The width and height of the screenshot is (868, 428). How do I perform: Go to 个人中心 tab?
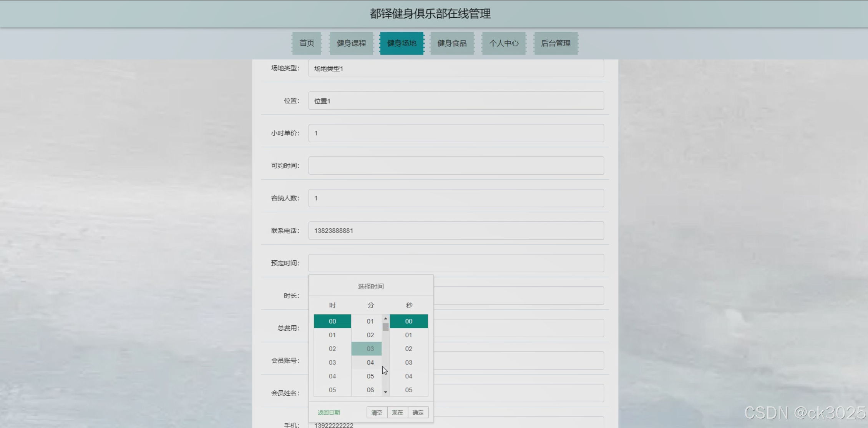(x=504, y=43)
